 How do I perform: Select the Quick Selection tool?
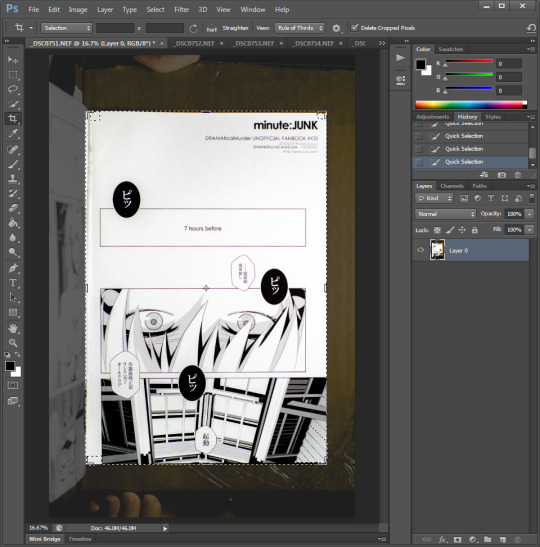(13, 104)
